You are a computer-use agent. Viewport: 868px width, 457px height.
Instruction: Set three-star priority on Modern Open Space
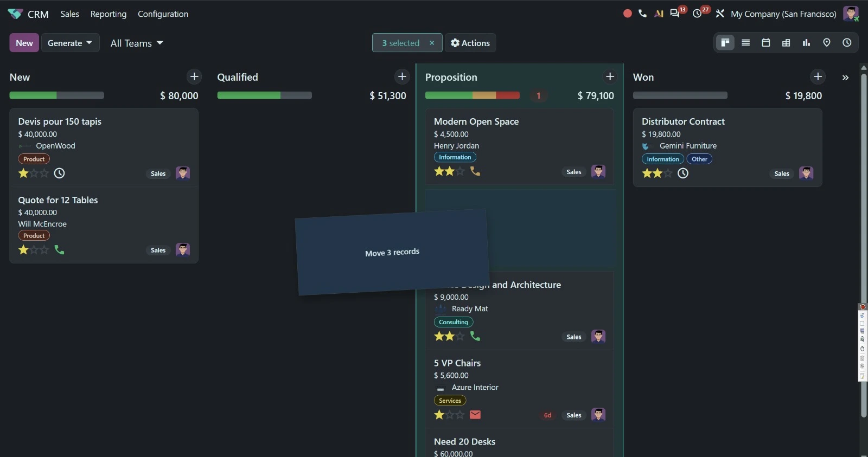(460, 171)
